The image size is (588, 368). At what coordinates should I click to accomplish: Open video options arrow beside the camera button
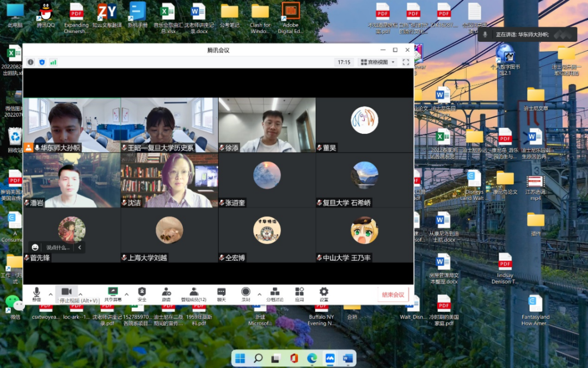pos(80,295)
